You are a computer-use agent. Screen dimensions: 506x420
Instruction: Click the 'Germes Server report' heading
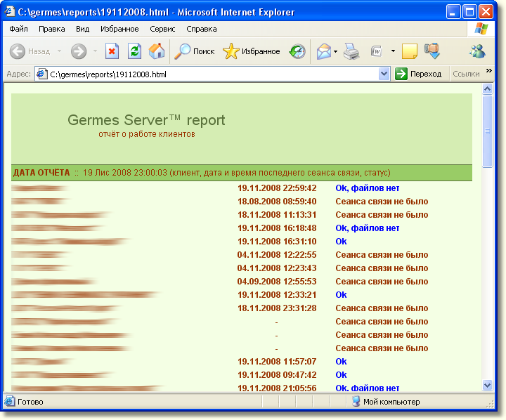click(x=146, y=120)
